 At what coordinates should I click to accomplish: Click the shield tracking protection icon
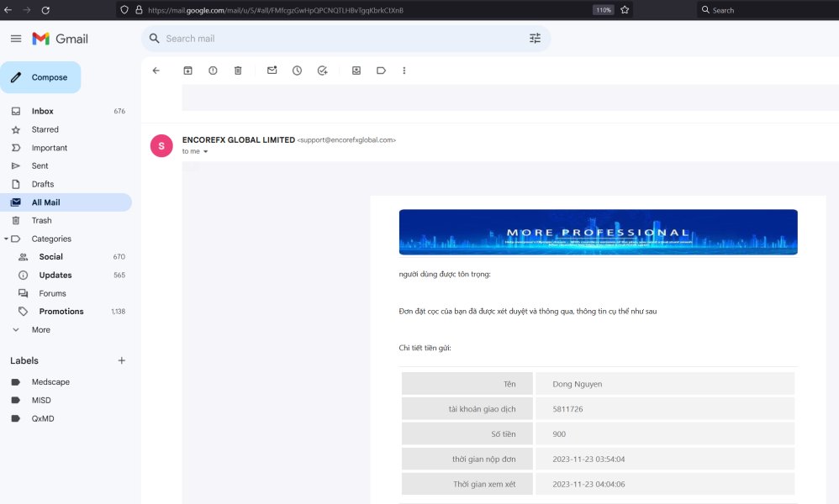pyautogui.click(x=124, y=9)
